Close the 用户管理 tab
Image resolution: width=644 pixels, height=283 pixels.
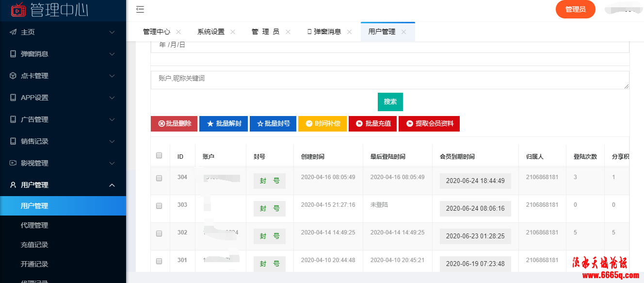click(403, 32)
